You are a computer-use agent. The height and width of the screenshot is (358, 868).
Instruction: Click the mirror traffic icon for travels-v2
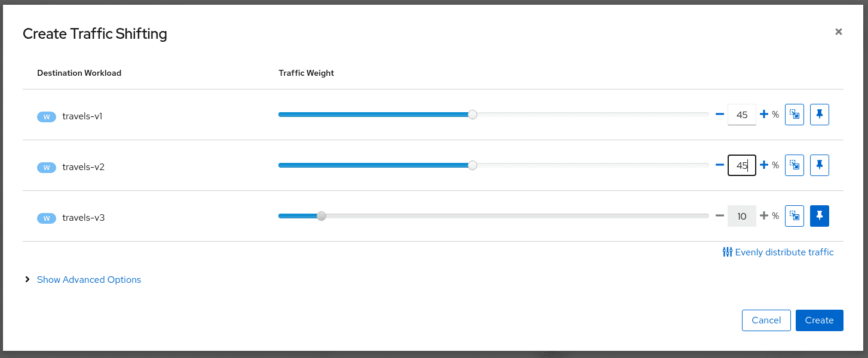pyautogui.click(x=795, y=165)
